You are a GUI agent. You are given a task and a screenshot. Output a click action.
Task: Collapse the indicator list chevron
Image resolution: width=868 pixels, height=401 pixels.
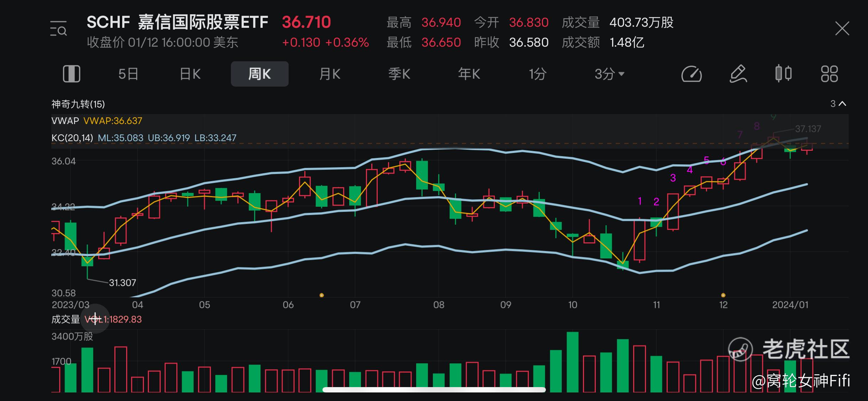coord(842,104)
